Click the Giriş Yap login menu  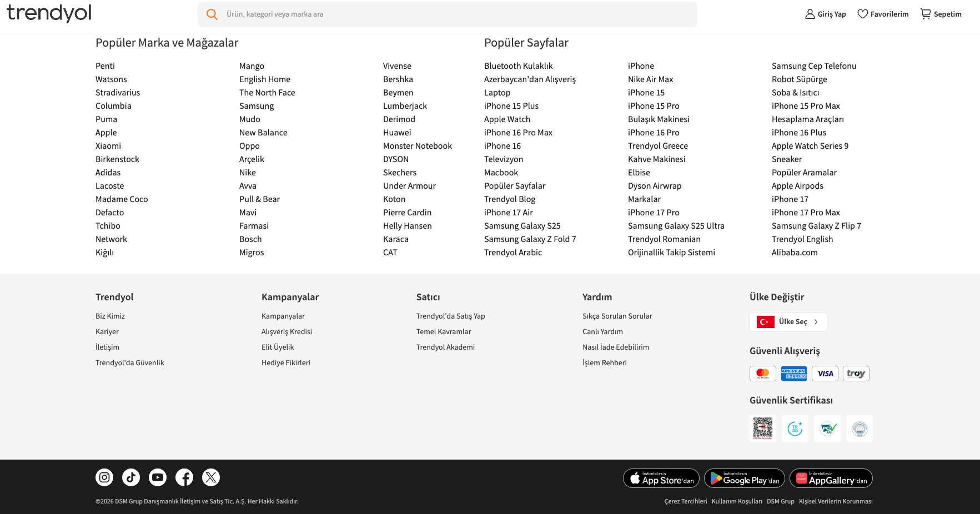(x=826, y=14)
